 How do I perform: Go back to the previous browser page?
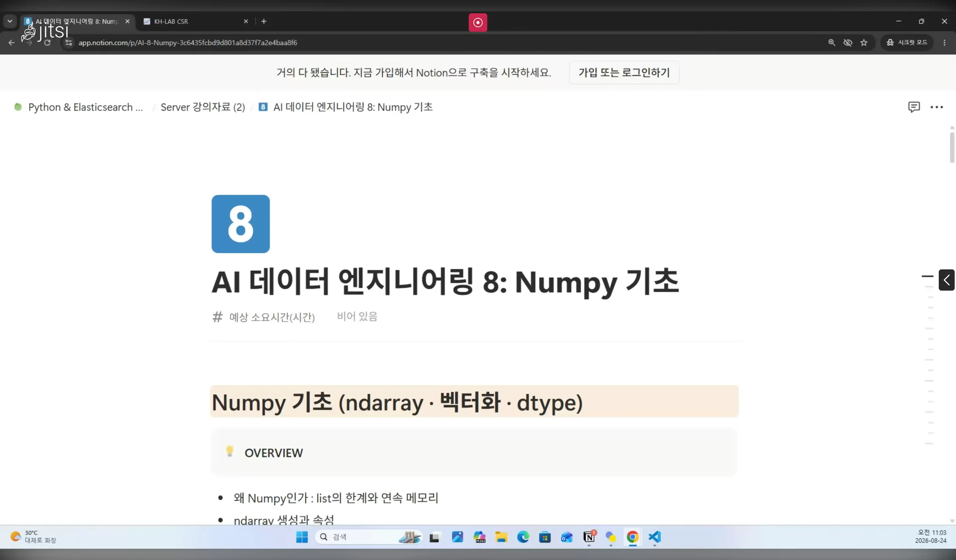tap(11, 42)
